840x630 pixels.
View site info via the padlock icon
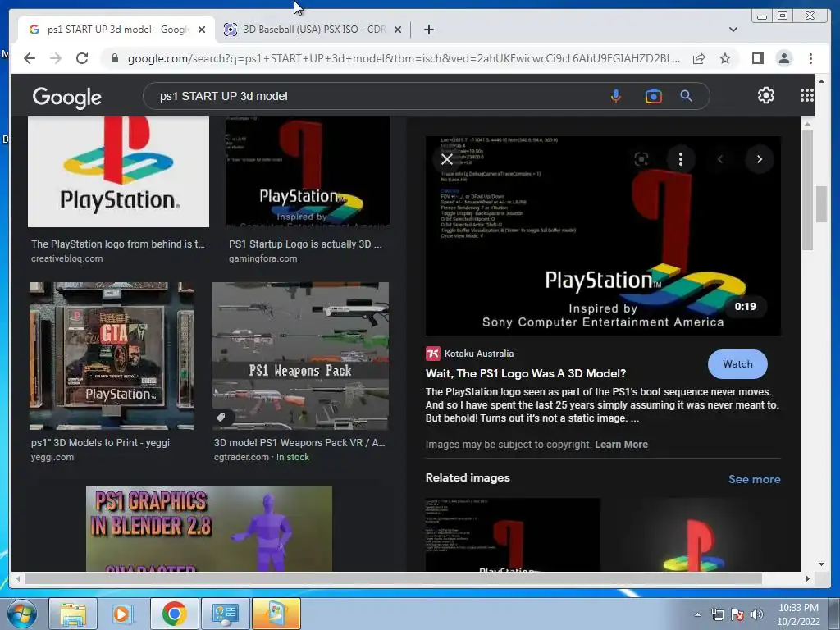pyautogui.click(x=114, y=58)
